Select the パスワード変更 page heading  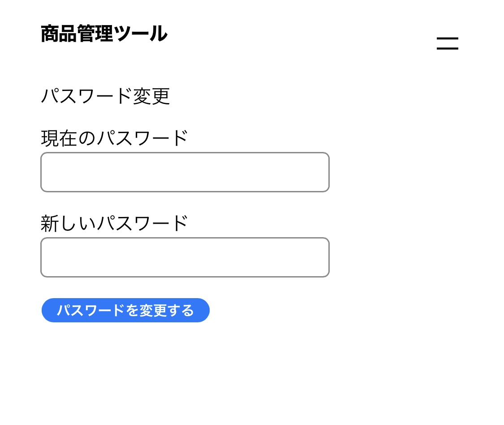[105, 96]
